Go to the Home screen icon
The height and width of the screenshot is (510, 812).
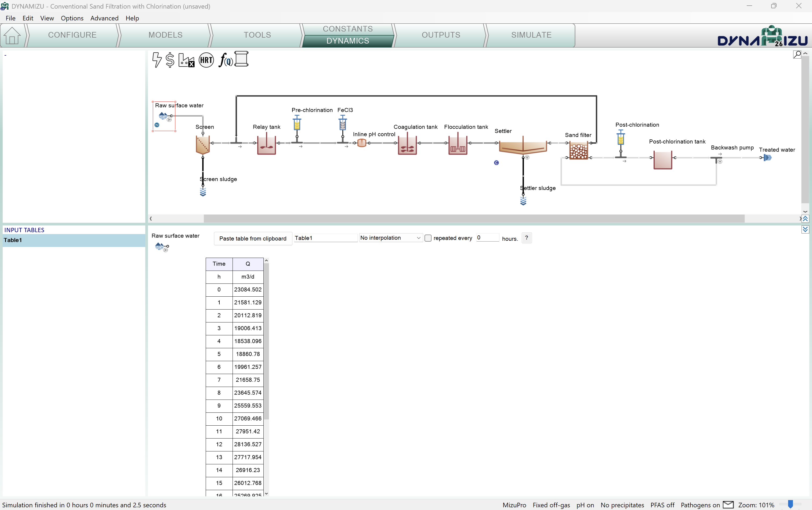click(x=12, y=35)
